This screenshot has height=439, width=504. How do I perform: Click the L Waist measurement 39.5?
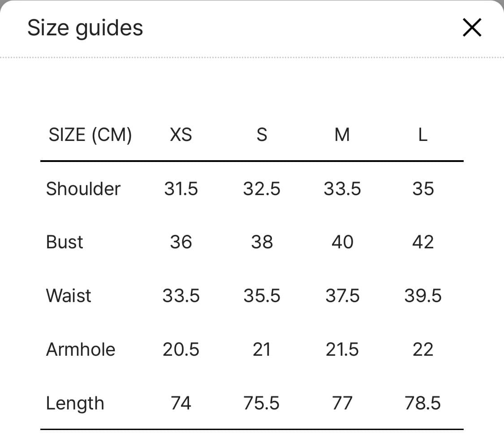coord(422,296)
